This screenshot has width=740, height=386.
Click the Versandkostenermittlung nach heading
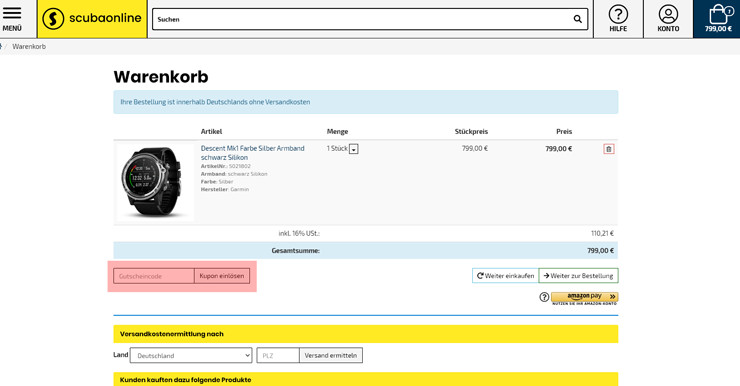tap(172, 334)
